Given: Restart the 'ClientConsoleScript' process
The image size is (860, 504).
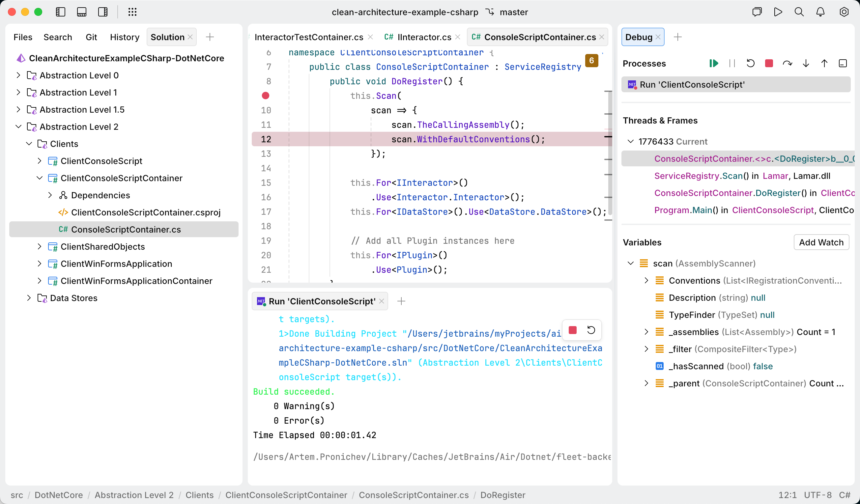Looking at the screenshot, I should pyautogui.click(x=751, y=63).
